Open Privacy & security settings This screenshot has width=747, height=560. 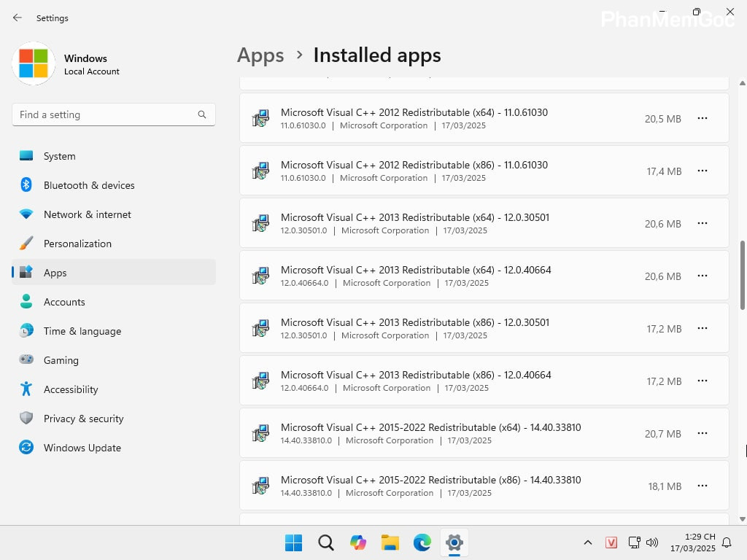pyautogui.click(x=83, y=419)
